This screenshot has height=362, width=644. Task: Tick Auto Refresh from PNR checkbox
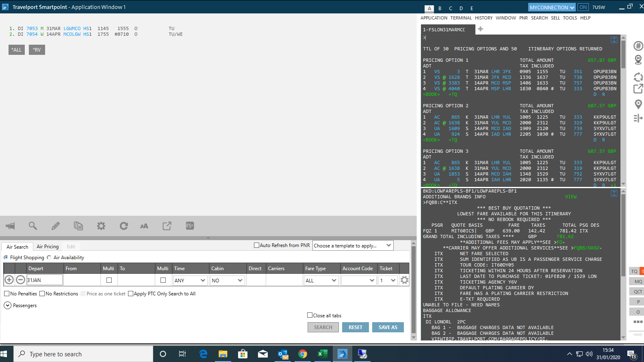[x=256, y=245]
